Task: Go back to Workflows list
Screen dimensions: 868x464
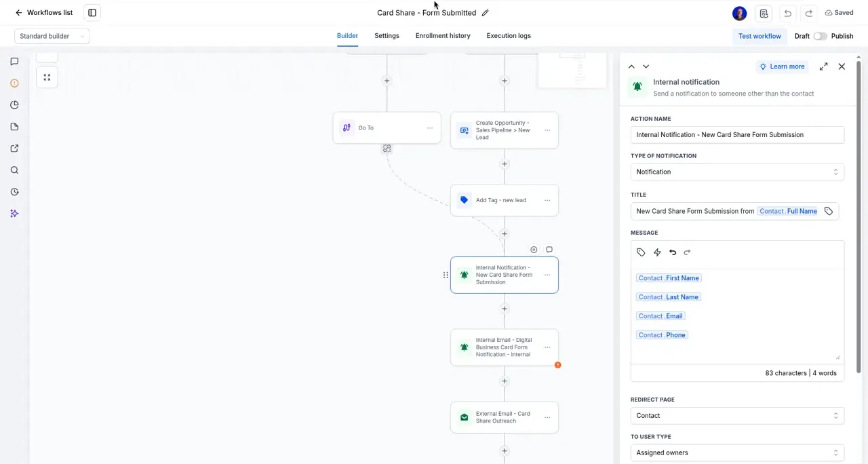Action: point(43,13)
